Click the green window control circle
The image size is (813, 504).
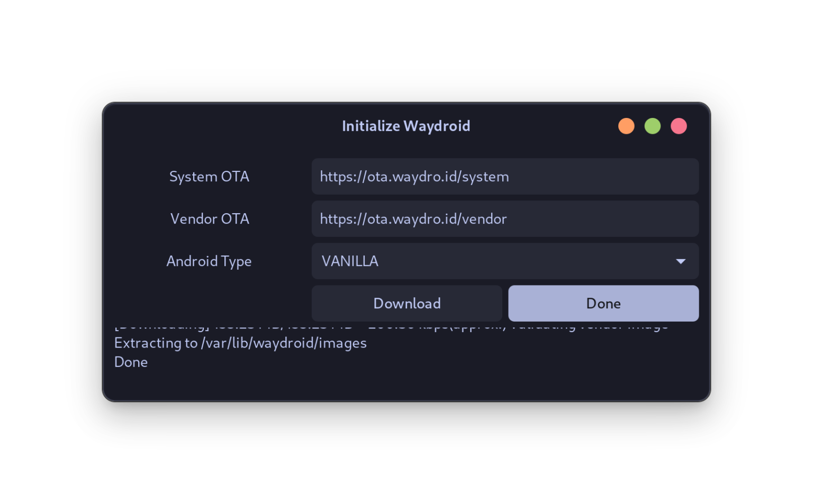pos(653,126)
